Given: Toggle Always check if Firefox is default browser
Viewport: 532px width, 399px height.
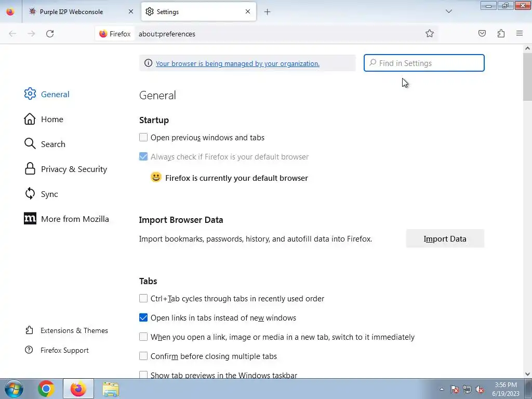Looking at the screenshot, I should coord(143,156).
